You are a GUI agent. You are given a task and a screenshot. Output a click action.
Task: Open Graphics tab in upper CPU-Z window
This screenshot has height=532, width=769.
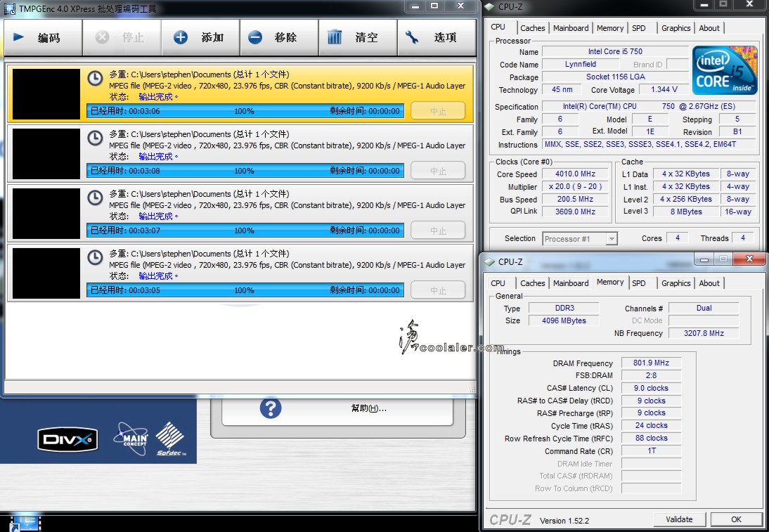pos(676,28)
